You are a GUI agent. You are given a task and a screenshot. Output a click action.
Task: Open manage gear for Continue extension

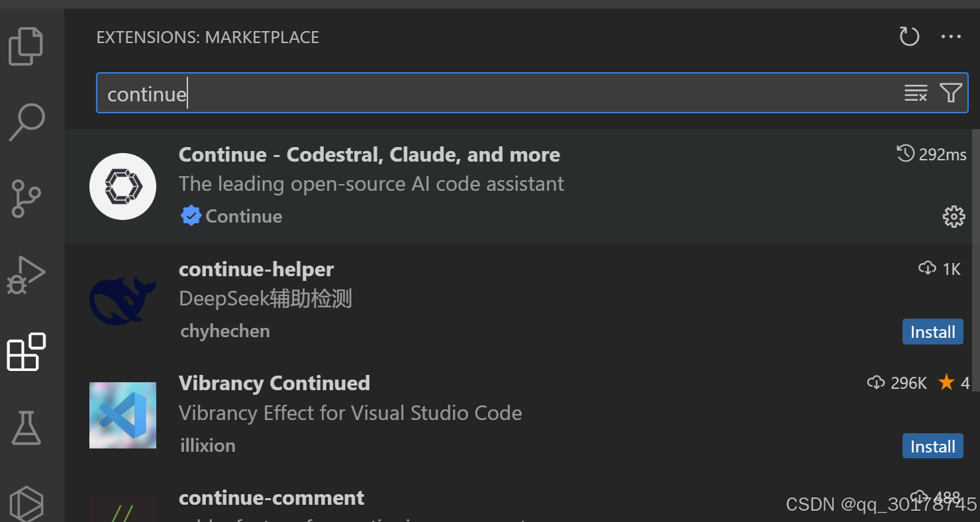[x=954, y=217]
